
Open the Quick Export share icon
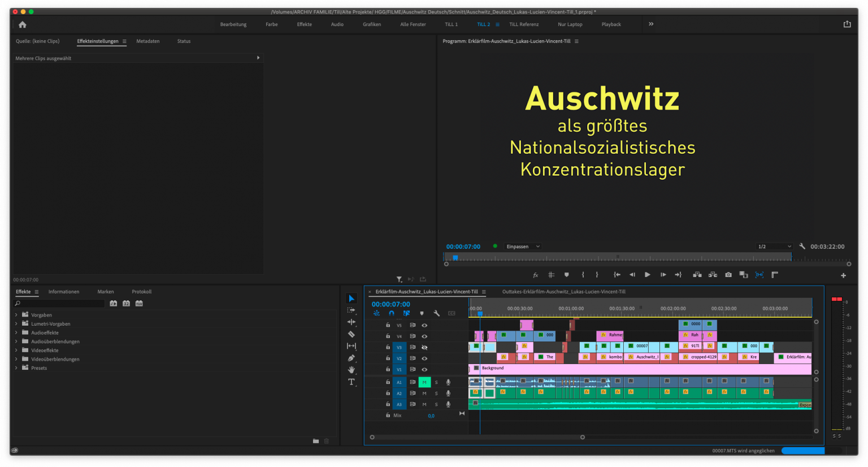[x=847, y=24]
